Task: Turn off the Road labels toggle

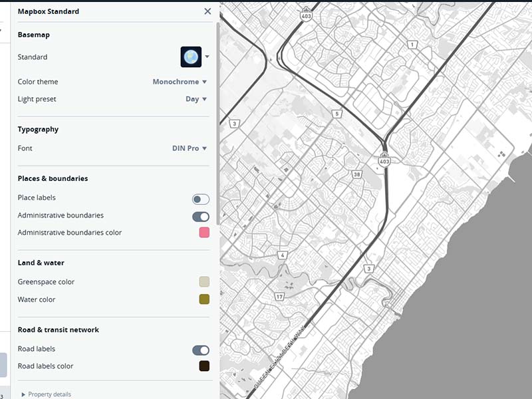Action: (201, 348)
